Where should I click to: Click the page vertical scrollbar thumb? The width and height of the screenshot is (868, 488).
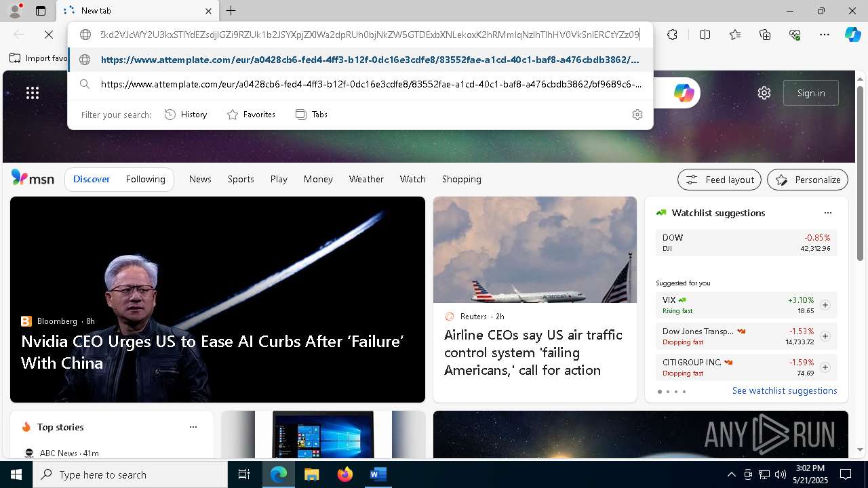(860, 174)
